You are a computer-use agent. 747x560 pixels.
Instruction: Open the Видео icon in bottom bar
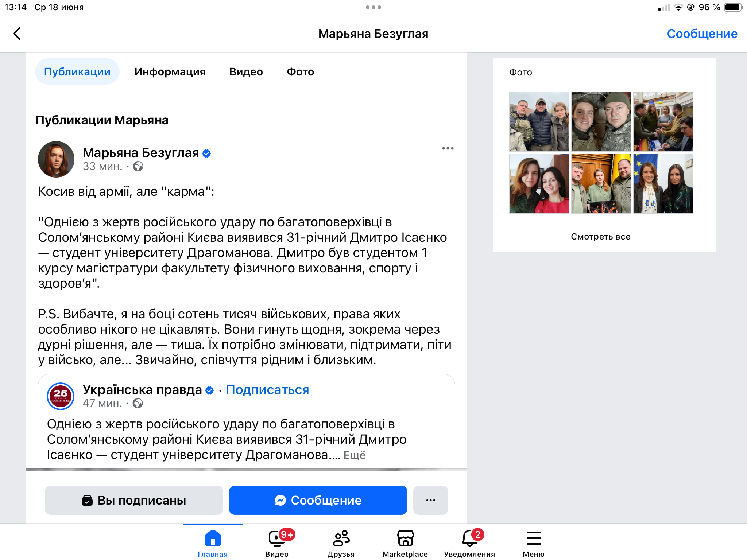coord(277,538)
